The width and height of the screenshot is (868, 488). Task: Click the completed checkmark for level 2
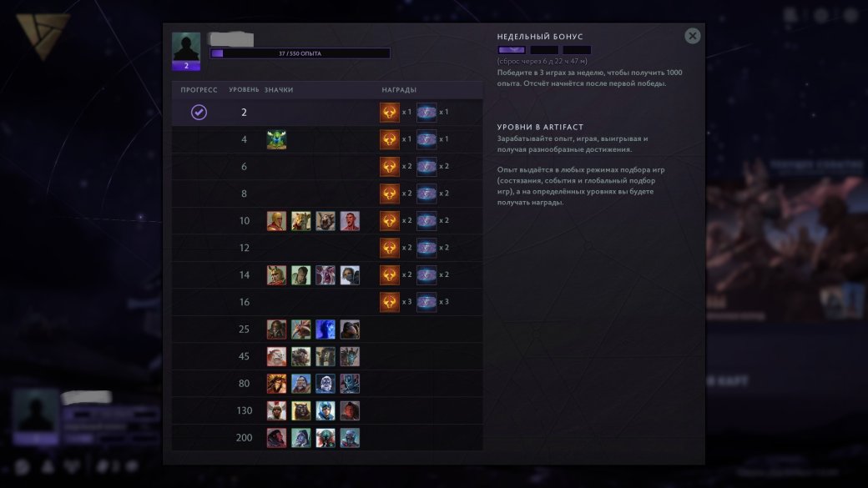[199, 113]
